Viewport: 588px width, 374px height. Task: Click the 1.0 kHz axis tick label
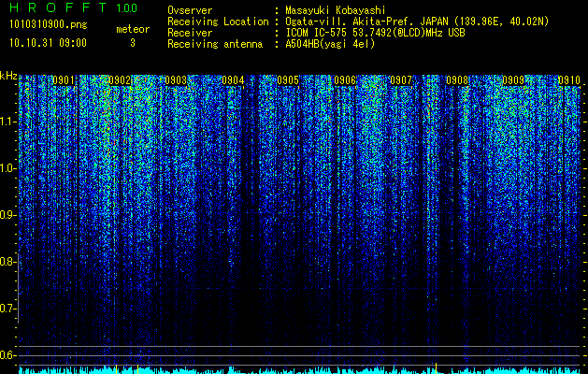point(8,168)
